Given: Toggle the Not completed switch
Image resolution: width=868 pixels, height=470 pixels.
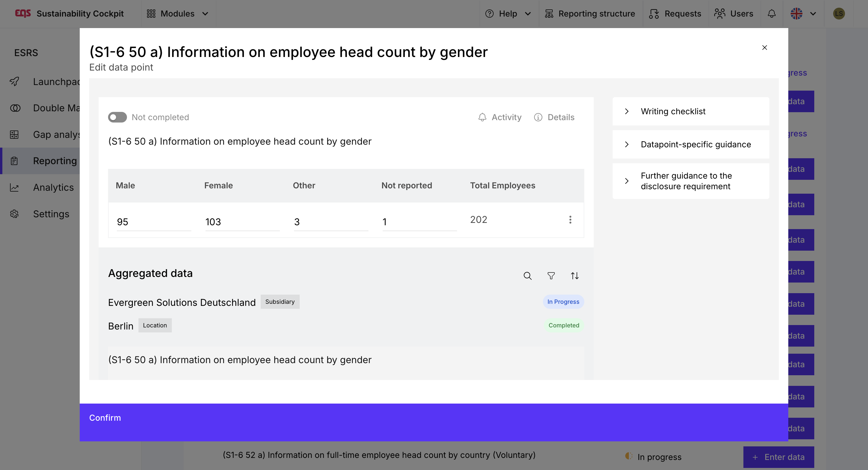Looking at the screenshot, I should point(117,117).
